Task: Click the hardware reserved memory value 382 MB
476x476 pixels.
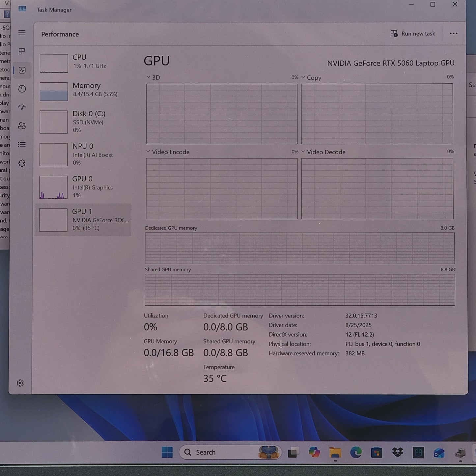Action: click(x=355, y=353)
